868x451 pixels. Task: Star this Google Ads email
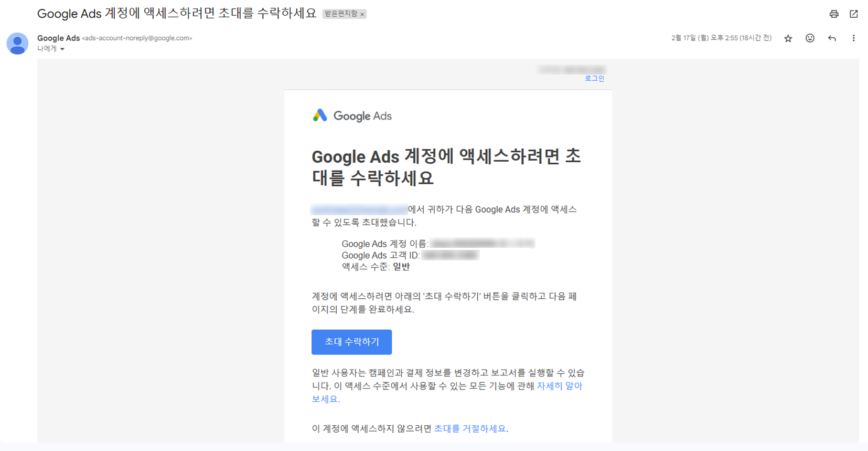(788, 38)
